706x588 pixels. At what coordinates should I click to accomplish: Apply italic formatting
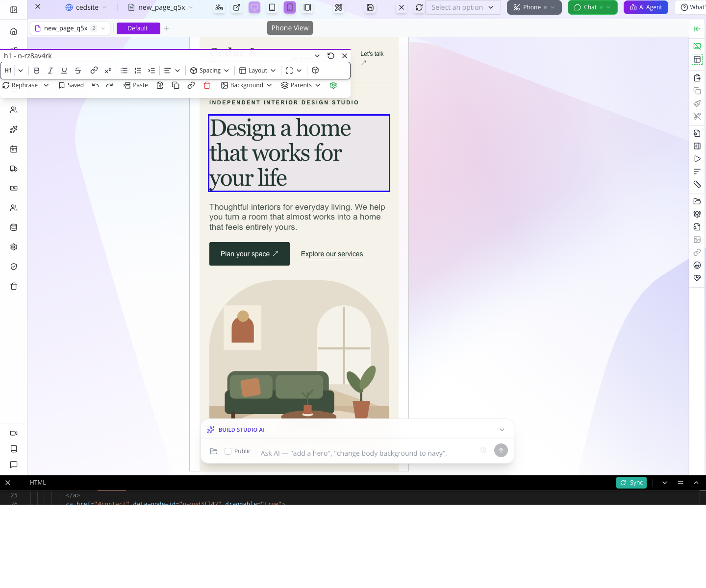50,71
